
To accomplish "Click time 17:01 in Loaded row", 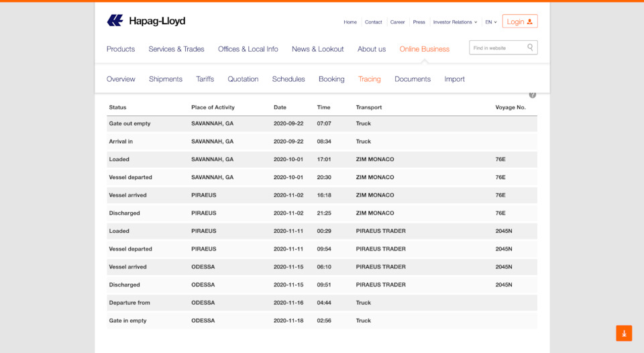I will click(x=323, y=160).
